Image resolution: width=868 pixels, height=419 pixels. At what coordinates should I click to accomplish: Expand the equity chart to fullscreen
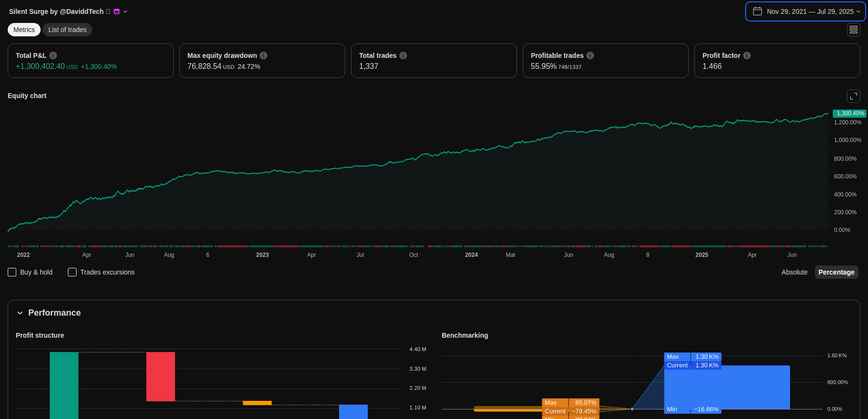click(853, 96)
